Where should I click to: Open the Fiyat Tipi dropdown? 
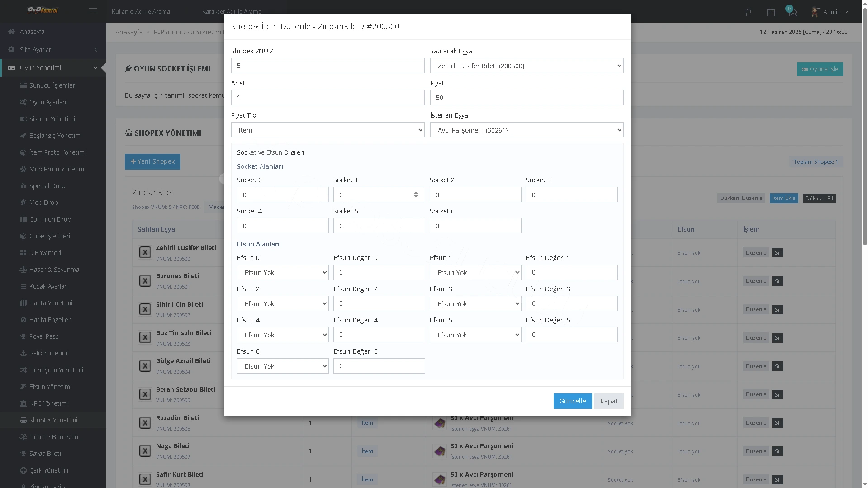(x=327, y=130)
